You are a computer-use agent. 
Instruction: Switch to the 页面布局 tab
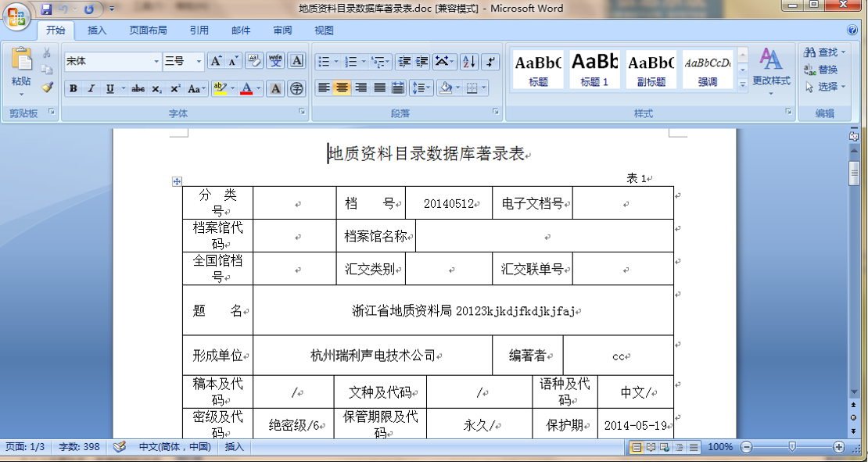148,30
